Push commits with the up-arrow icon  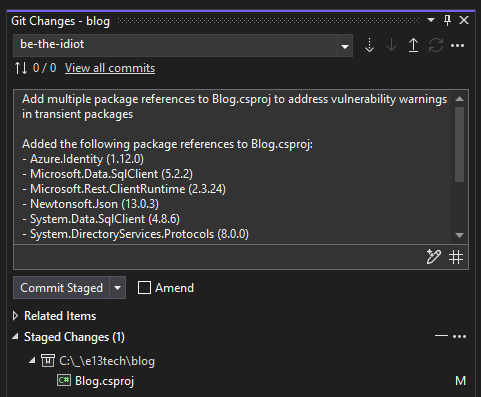click(413, 45)
